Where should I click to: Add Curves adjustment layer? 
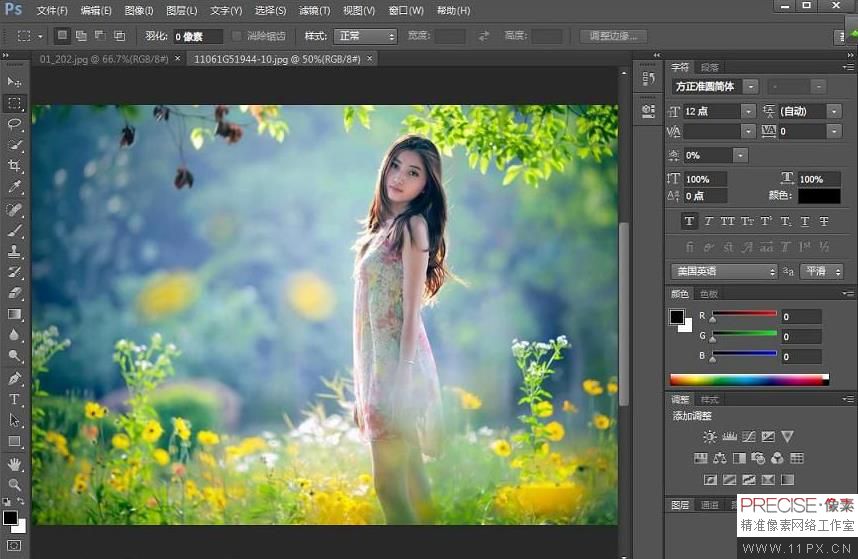click(x=749, y=436)
